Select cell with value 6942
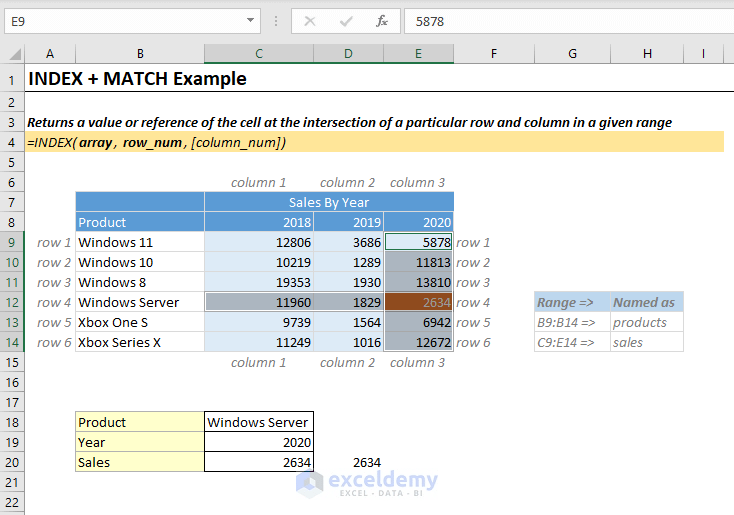 click(418, 323)
